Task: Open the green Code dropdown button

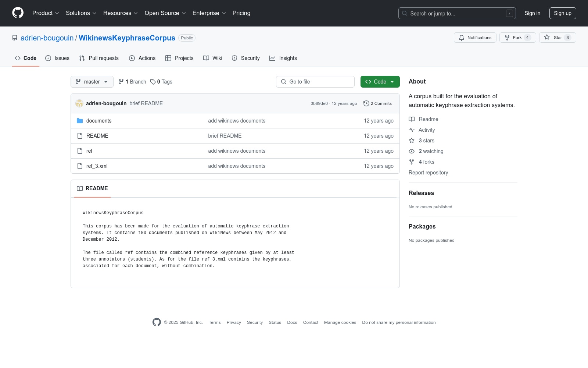Action: point(380,82)
